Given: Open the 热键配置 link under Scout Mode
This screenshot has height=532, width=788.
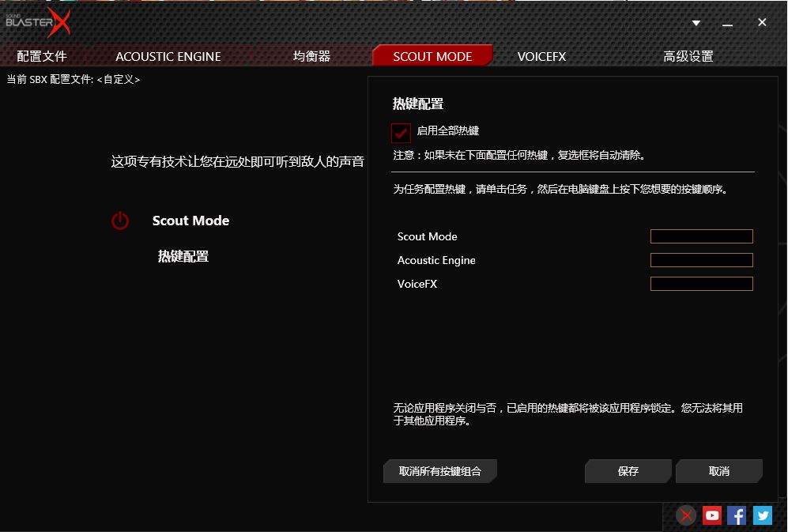Looking at the screenshot, I should [x=183, y=256].
